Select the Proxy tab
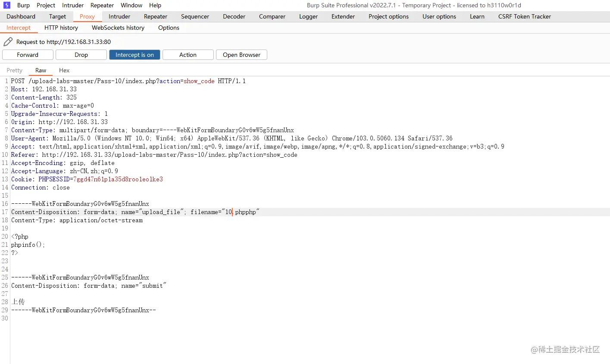This screenshot has height=364, width=610. (x=87, y=16)
